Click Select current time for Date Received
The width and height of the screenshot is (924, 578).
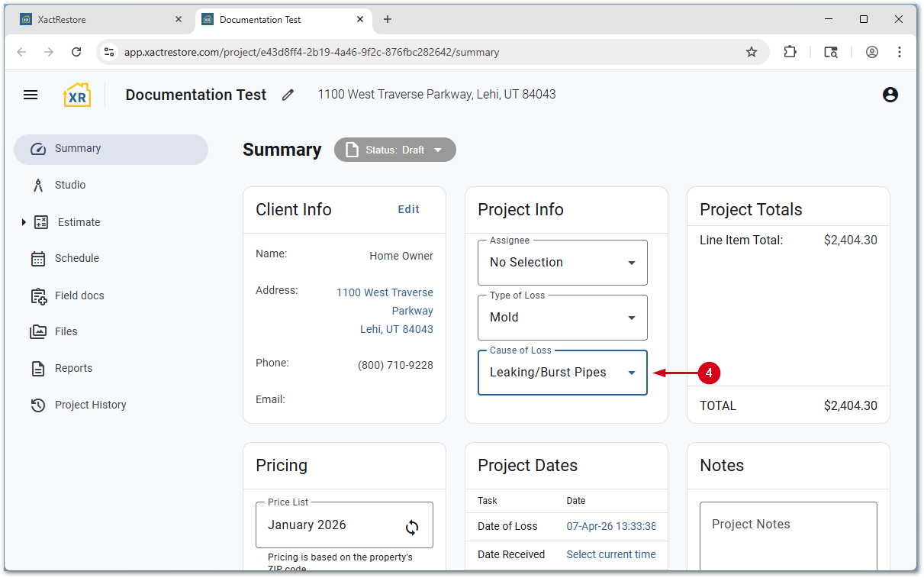pyautogui.click(x=610, y=554)
